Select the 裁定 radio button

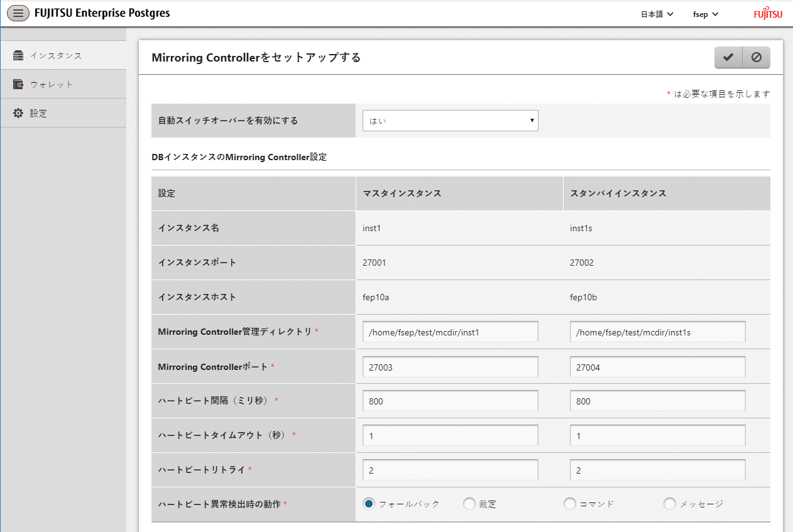coord(469,504)
